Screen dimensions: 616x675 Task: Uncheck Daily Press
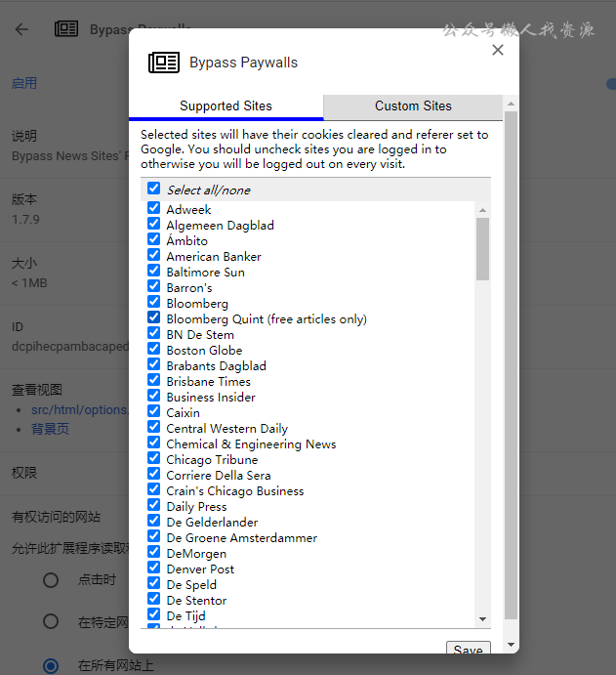(x=153, y=504)
